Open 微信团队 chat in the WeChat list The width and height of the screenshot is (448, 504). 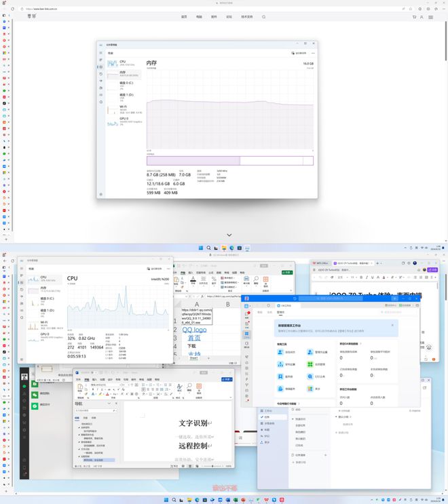click(45, 393)
